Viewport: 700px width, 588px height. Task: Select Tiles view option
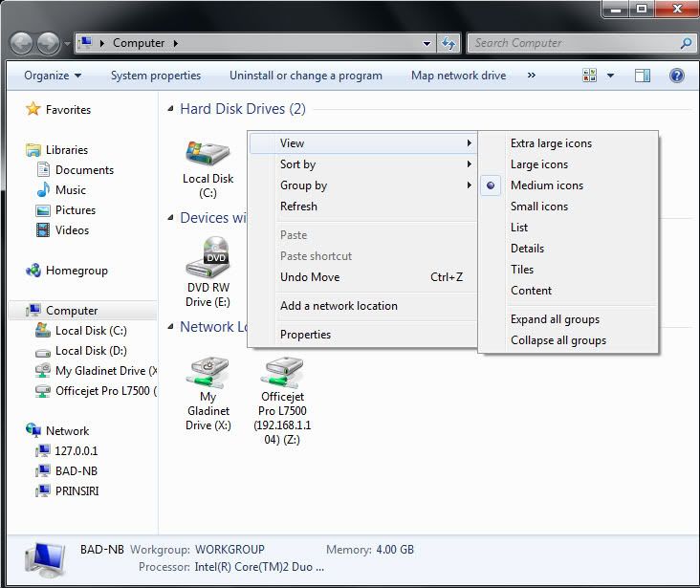coord(522,270)
